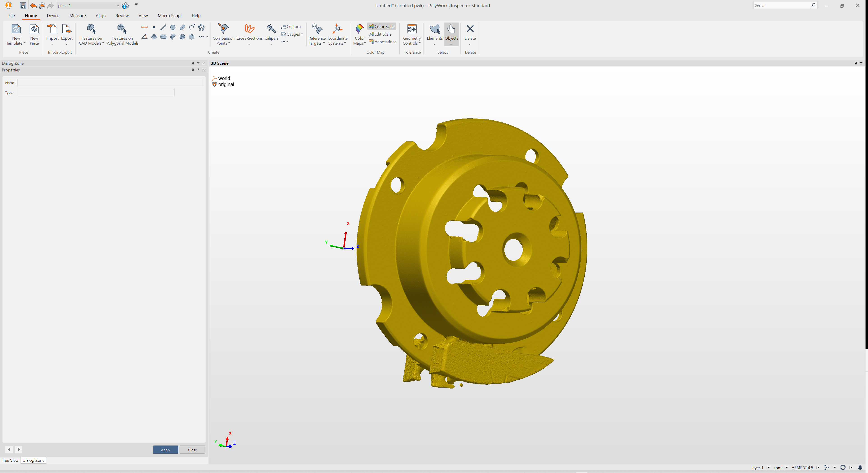Viewport: 868px width, 473px height.
Task: Create a circle feature primitive
Action: [x=173, y=27]
